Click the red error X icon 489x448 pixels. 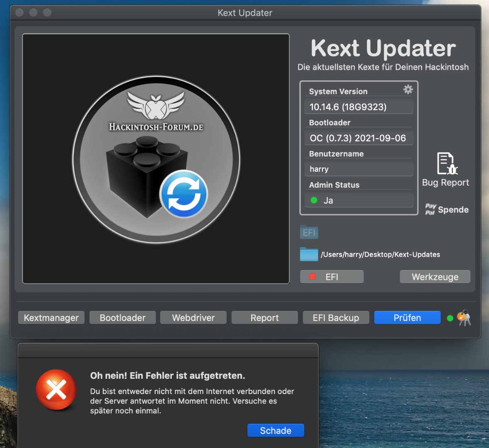(56, 390)
